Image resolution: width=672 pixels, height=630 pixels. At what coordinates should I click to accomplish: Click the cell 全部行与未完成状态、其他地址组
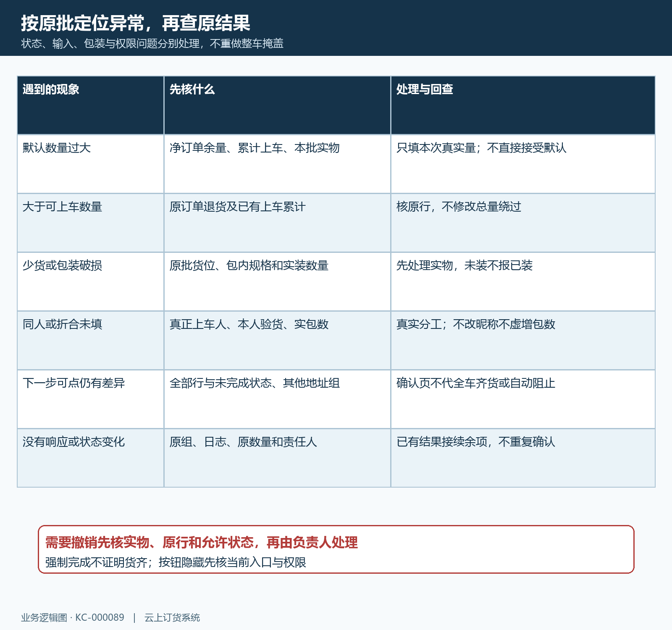(x=277, y=399)
